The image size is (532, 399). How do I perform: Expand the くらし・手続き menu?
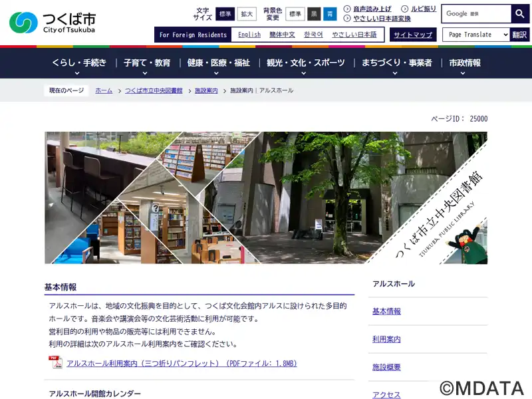(78, 63)
